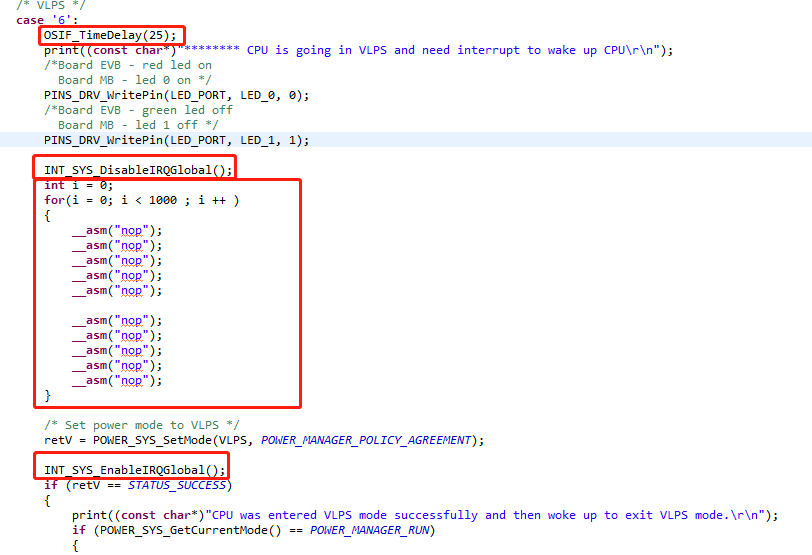Click comment "/* Set power mode to VLPS */"
Screen dimensions: 812x555
coord(141,425)
